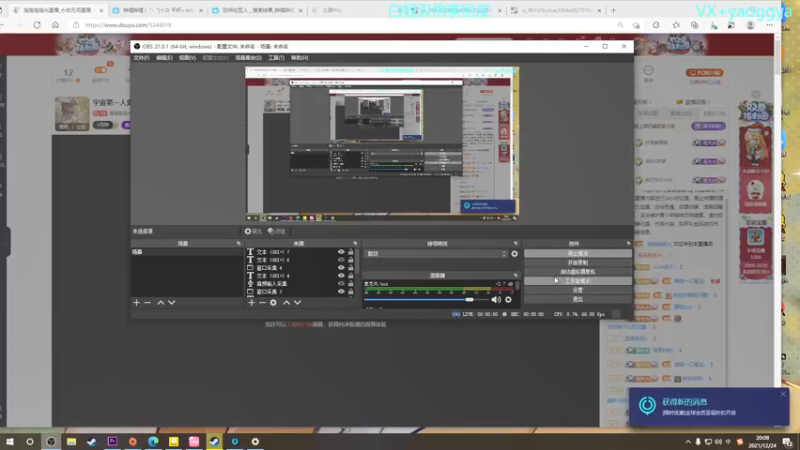Screen dimensions: 800x450
Task: Open Adobe Premiere from the taskbar
Action: pos(112,441)
